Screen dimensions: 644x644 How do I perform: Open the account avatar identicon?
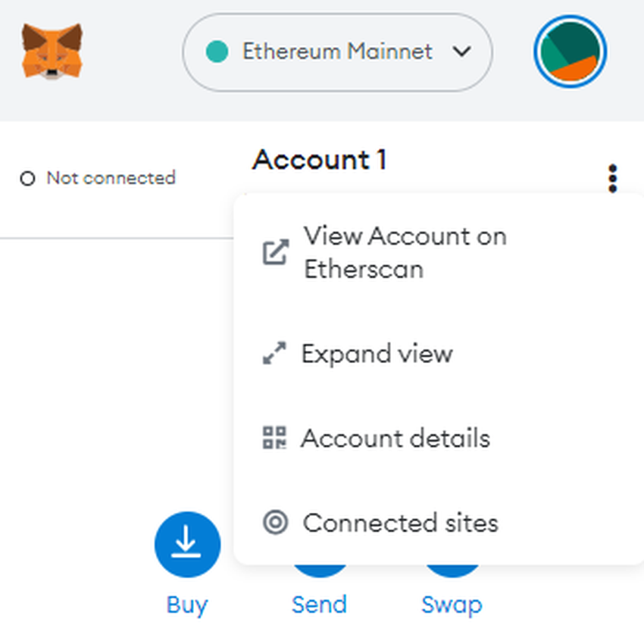(x=571, y=52)
